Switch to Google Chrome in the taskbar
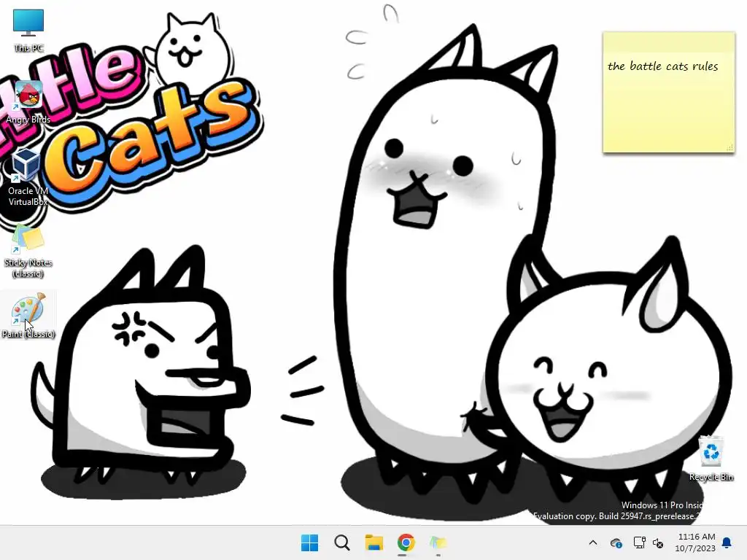Screen dimensions: 747x560 [x=406, y=542]
